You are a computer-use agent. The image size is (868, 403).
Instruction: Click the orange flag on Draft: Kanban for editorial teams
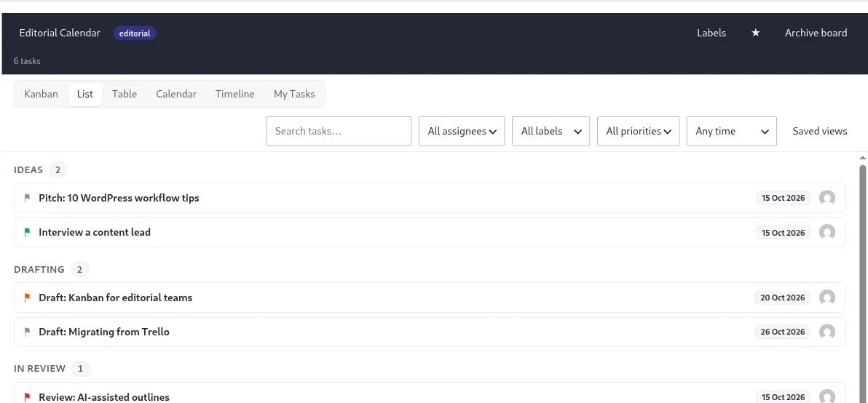pos(27,298)
